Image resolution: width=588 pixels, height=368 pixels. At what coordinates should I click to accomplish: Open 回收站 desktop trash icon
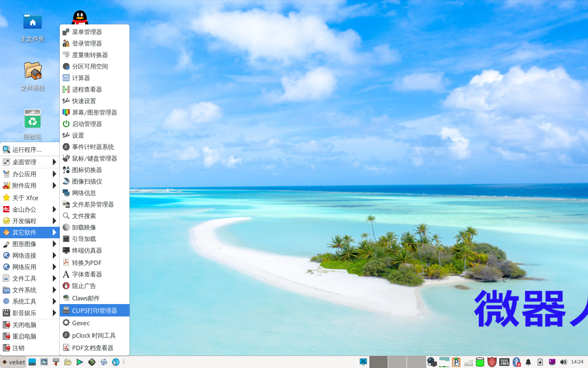pos(32,125)
